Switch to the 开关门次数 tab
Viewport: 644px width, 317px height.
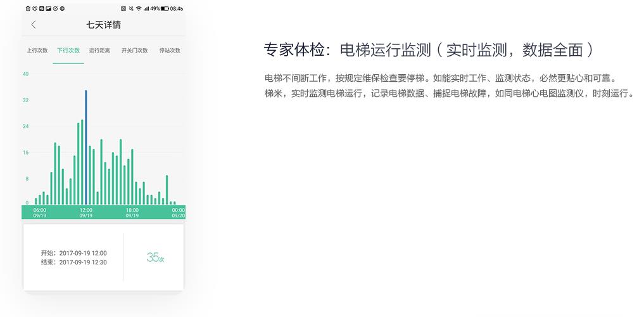(134, 50)
